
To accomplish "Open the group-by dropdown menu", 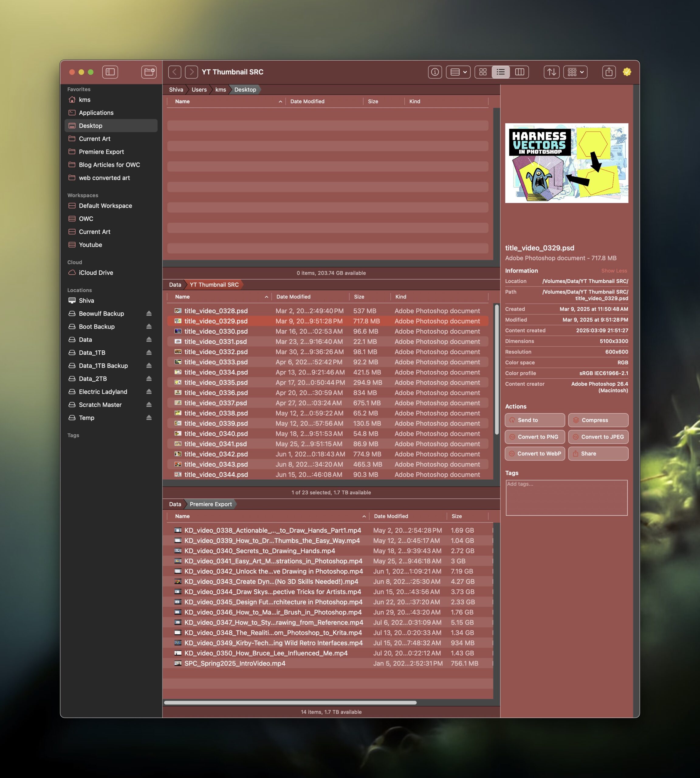I will 575,72.
